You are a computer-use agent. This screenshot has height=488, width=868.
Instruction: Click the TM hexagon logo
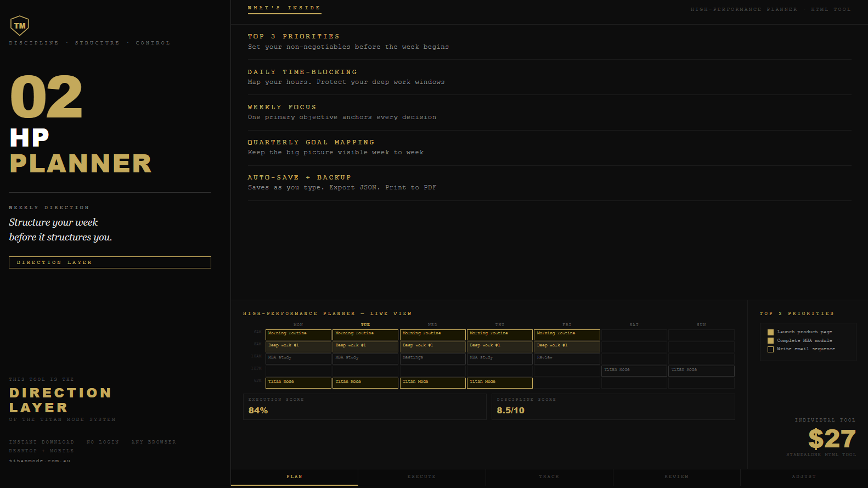20,25
